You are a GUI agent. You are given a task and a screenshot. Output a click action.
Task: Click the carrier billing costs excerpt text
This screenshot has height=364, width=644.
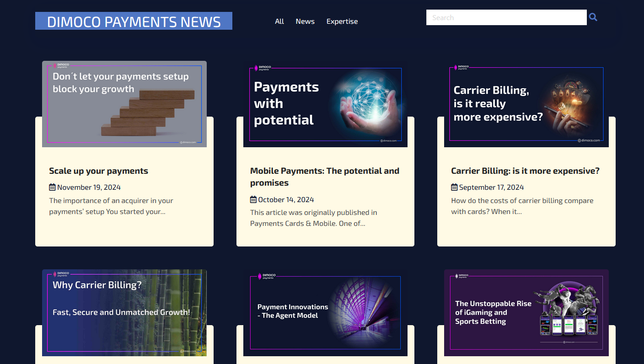pos(522,206)
